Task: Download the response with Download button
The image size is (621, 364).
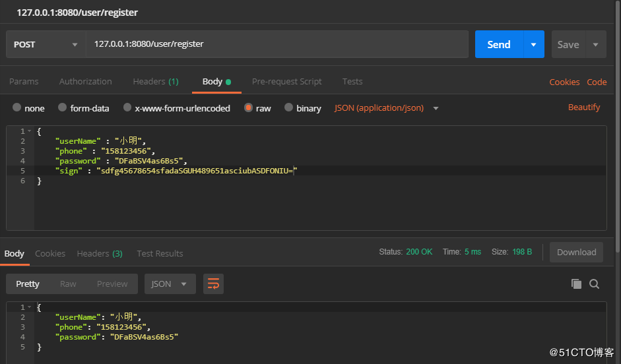Action: click(576, 252)
